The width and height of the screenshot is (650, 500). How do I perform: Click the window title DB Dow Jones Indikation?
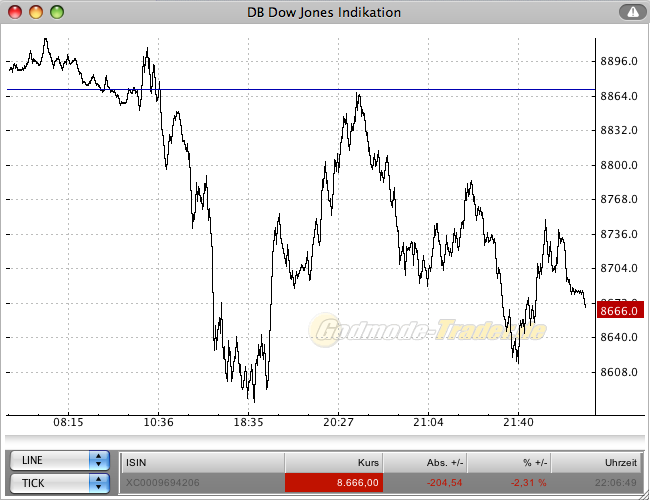click(324, 12)
